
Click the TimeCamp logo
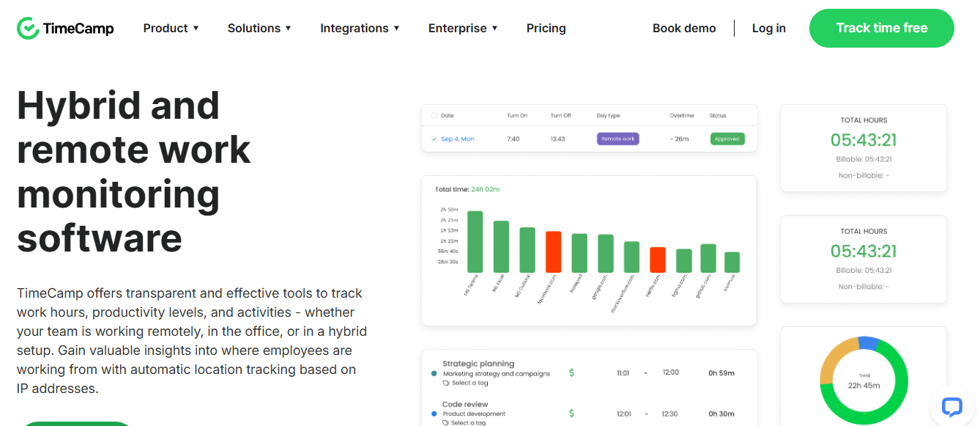tap(65, 28)
